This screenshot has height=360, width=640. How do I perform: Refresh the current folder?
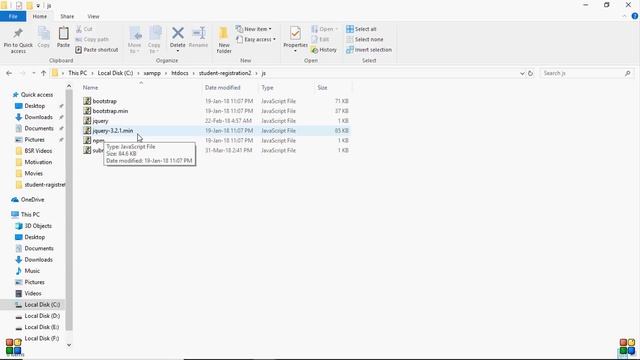[530, 73]
